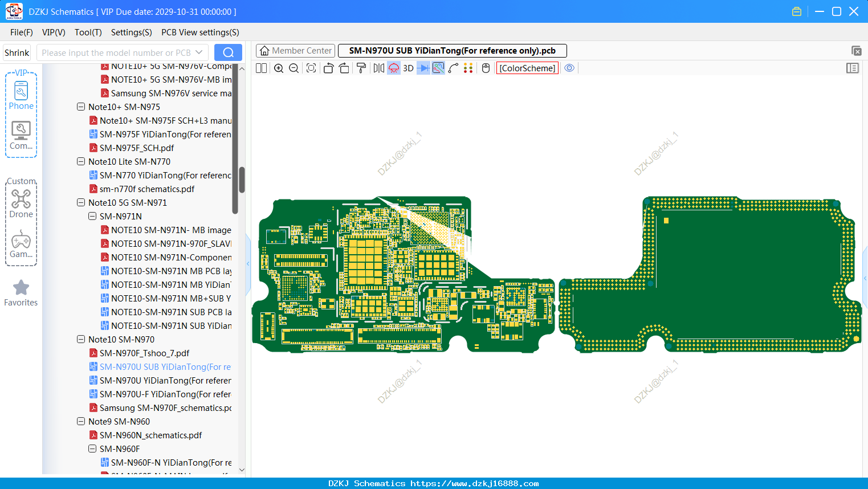This screenshot has height=489, width=868.
Task: Click the Shrink button
Action: 17,52
